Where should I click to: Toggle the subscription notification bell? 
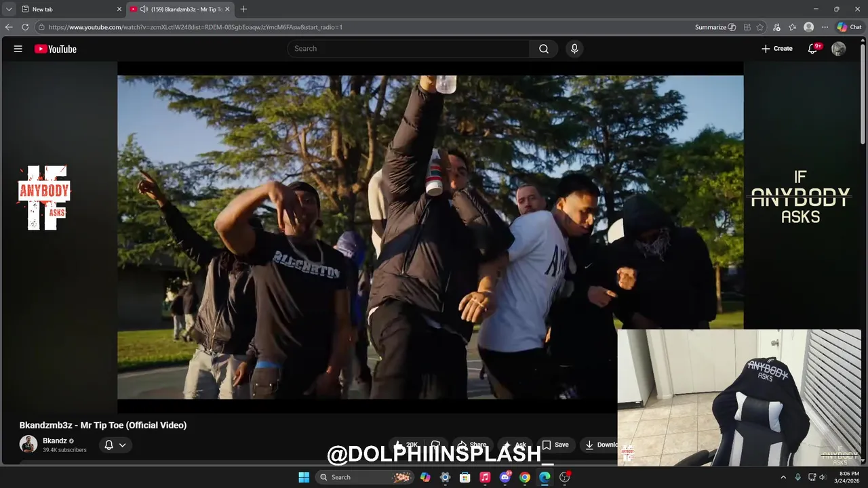coord(108,445)
